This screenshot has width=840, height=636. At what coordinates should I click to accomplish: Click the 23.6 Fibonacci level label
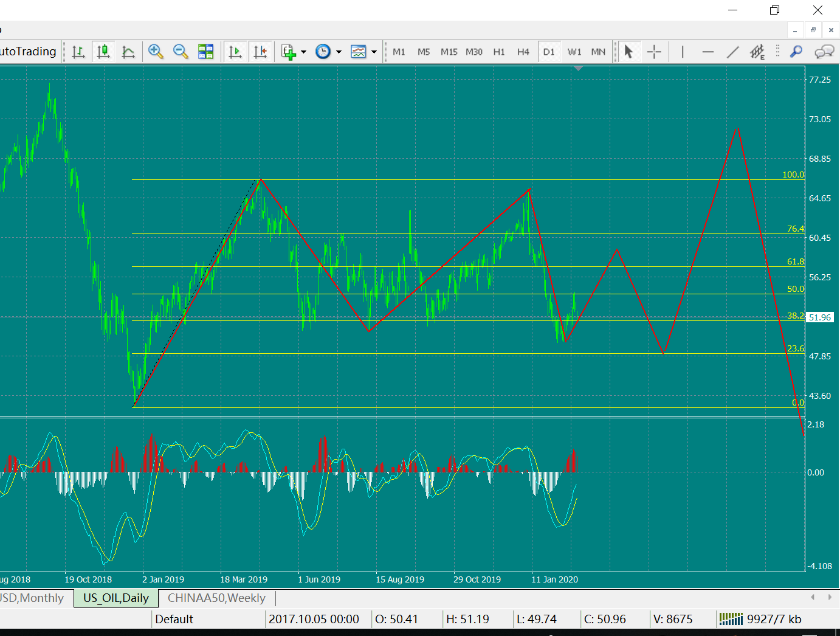[x=795, y=348]
